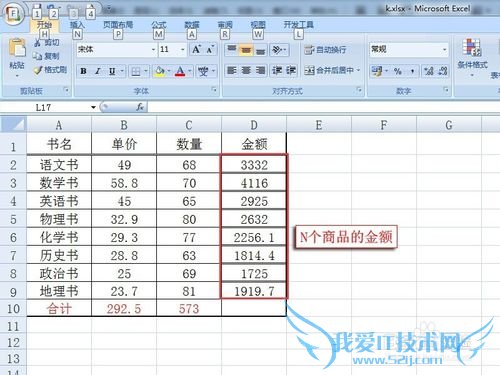Toggle Underline formatting
This screenshot has height=375, width=500.
112,71
